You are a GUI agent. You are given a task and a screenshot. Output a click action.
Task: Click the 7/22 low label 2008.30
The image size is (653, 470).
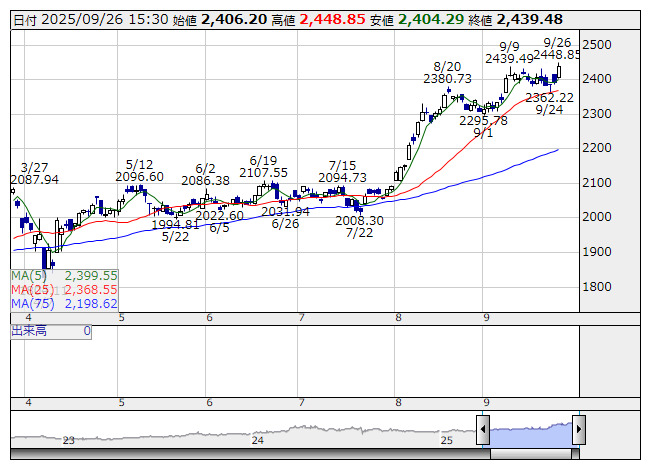[x=359, y=220]
